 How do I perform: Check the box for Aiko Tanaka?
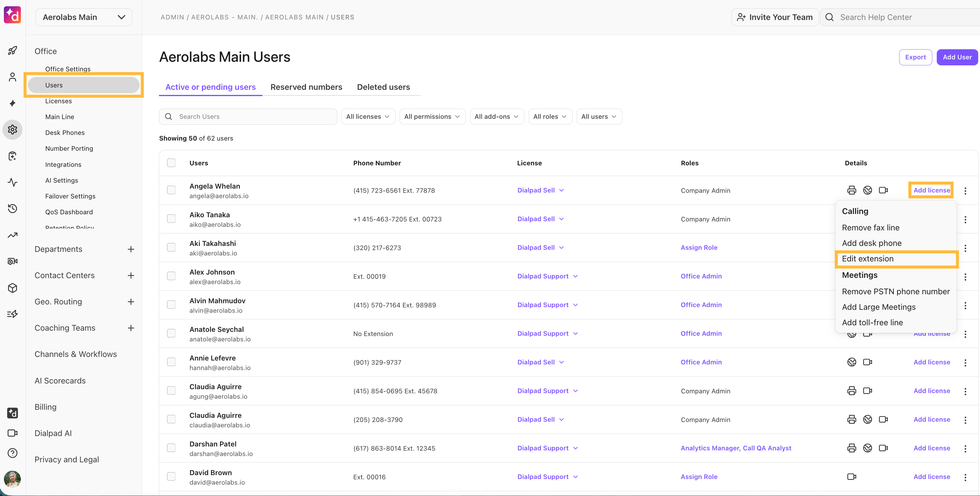[x=171, y=218]
